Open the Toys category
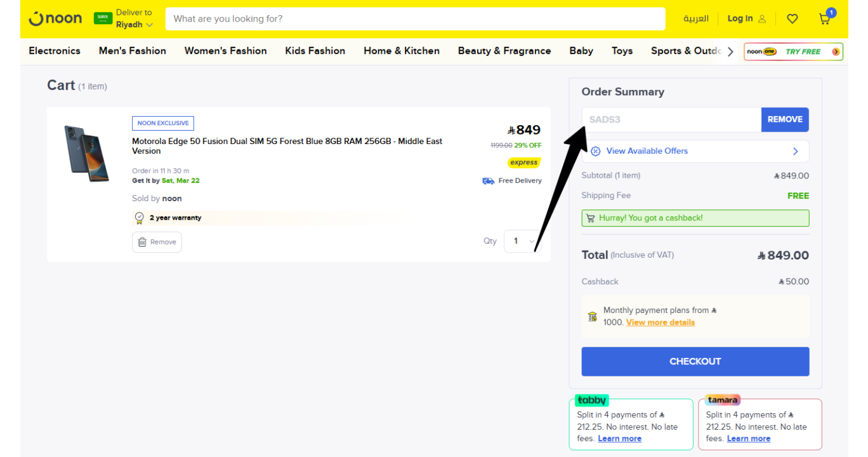 pos(622,51)
